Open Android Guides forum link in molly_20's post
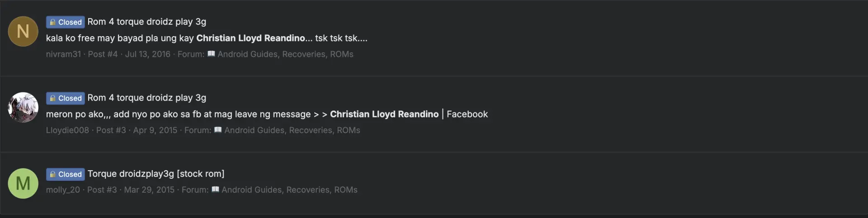868x218 pixels. pos(289,190)
